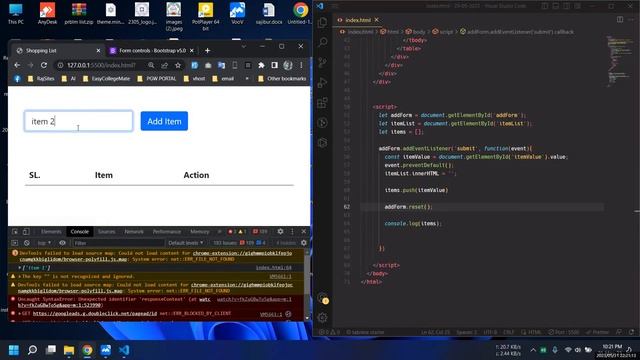
Task: Open Default levels dropdown in console
Action: [186, 243]
